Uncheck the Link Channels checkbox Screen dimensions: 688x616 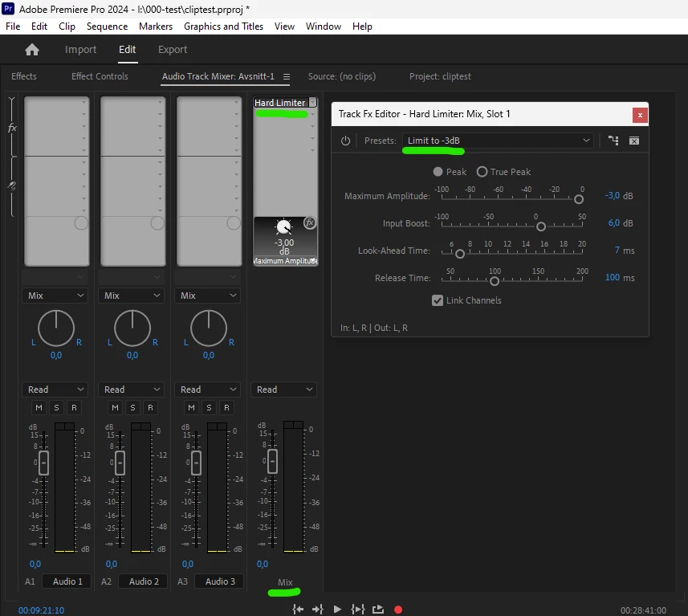click(438, 300)
